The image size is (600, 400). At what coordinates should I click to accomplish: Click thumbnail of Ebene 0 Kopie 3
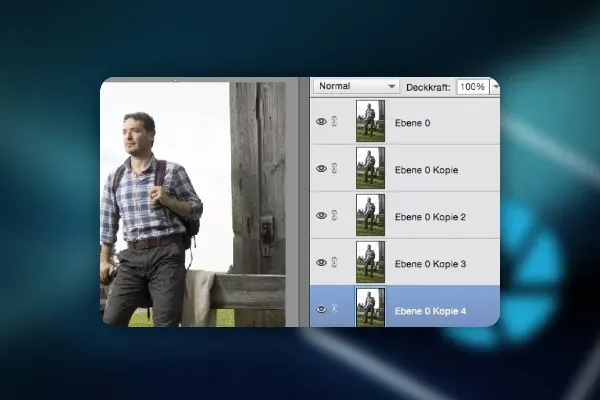370,262
